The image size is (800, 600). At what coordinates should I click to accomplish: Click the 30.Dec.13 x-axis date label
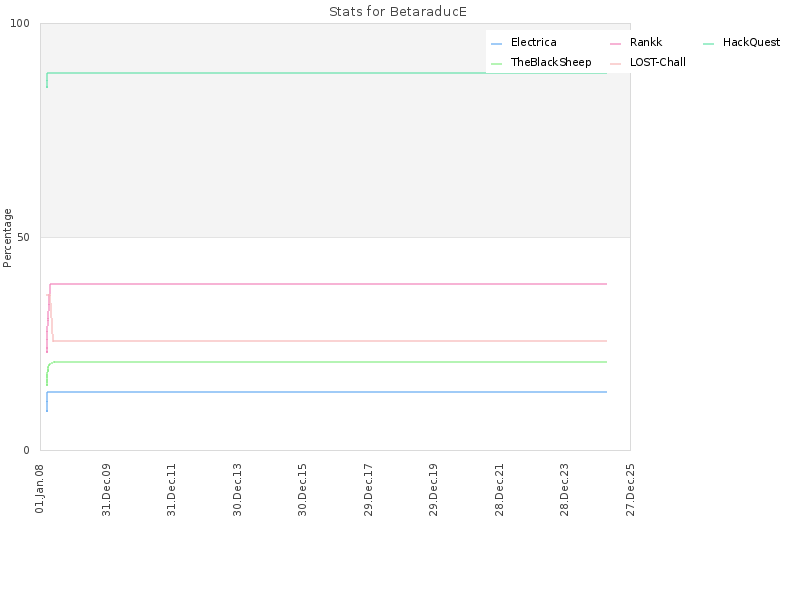point(237,490)
